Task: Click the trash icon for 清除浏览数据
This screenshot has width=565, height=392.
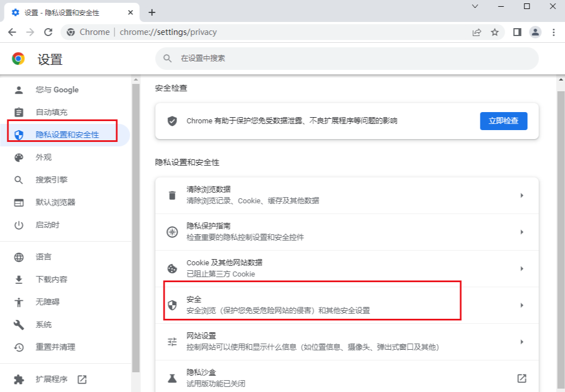Action: pyautogui.click(x=172, y=195)
